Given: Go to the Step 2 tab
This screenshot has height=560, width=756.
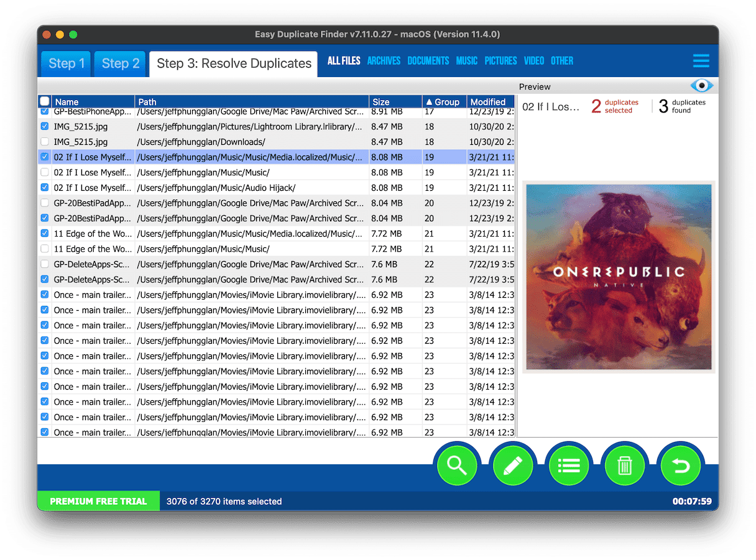Looking at the screenshot, I should coord(120,63).
